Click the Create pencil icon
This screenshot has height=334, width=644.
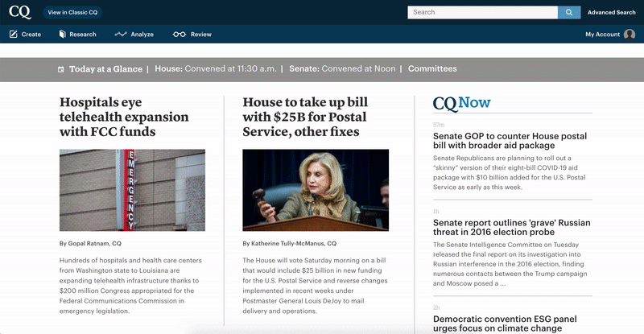tap(14, 34)
